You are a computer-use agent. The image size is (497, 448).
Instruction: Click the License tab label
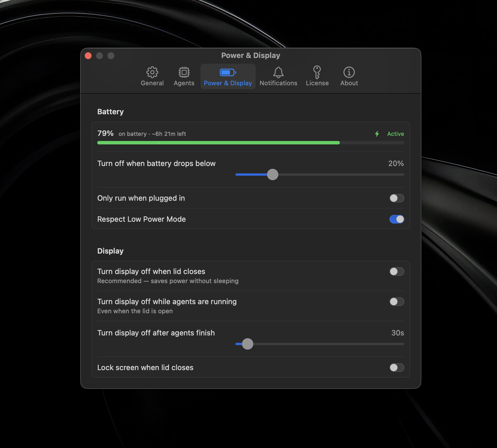point(317,83)
